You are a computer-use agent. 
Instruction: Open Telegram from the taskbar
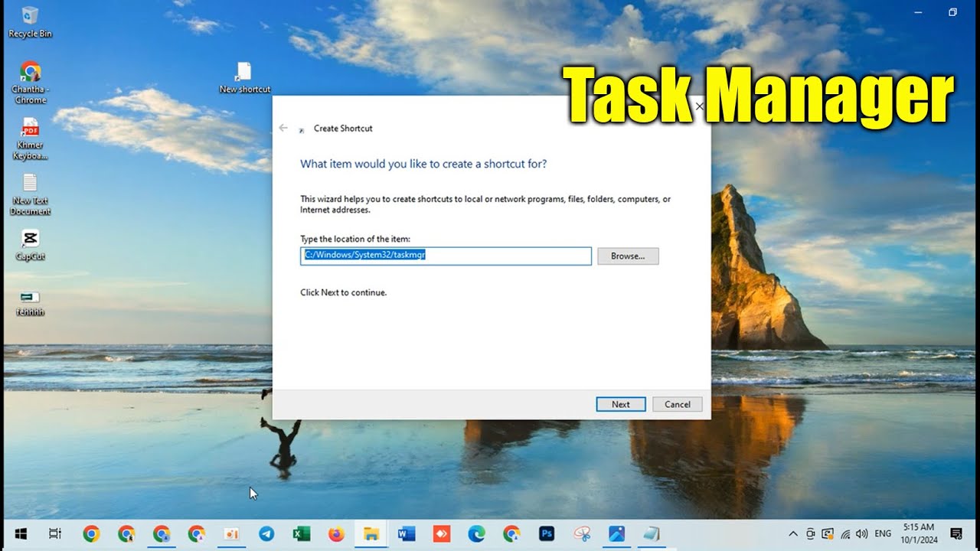(x=266, y=534)
